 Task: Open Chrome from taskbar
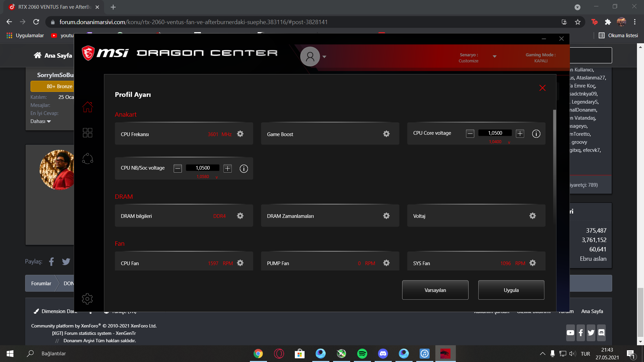[x=258, y=354]
